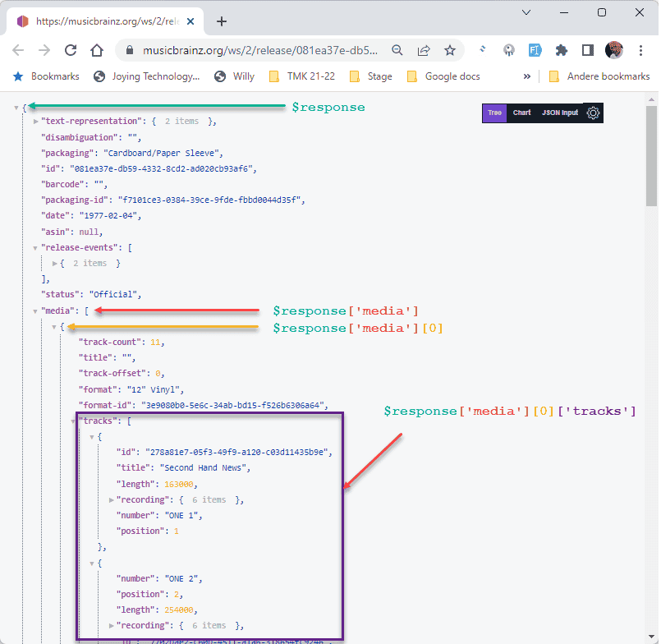Bookmark this page with the star
Screen dimensions: 661x644
pyautogui.click(x=450, y=51)
